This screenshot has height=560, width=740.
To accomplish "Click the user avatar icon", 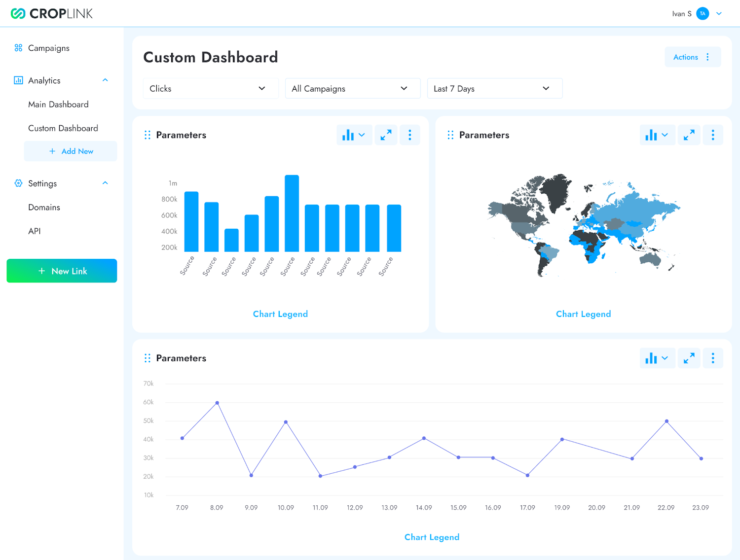I will pyautogui.click(x=703, y=14).
